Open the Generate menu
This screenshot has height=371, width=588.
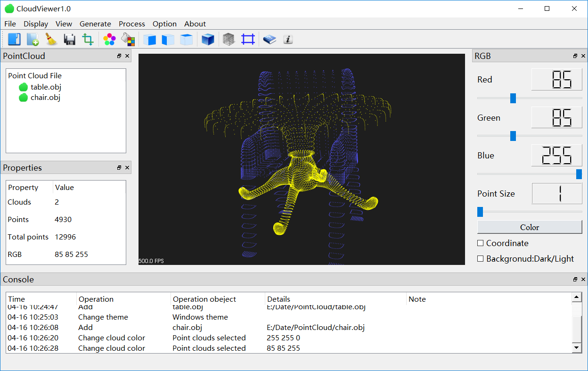click(95, 24)
